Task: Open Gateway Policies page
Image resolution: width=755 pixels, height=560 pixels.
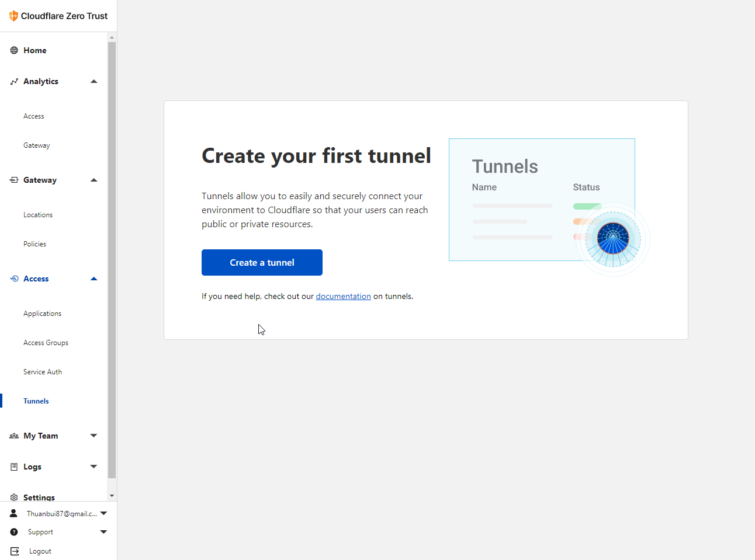Action: (35, 244)
